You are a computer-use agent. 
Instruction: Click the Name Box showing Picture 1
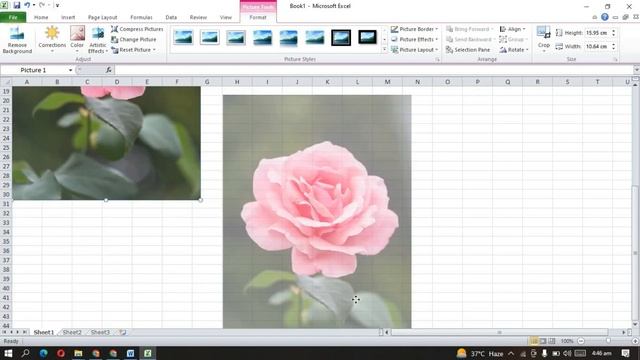tap(33, 70)
